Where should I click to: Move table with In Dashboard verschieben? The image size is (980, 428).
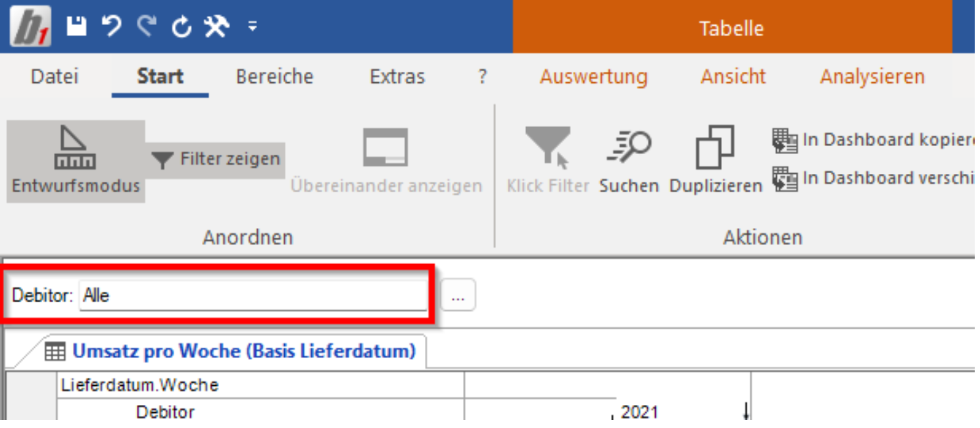[873, 178]
